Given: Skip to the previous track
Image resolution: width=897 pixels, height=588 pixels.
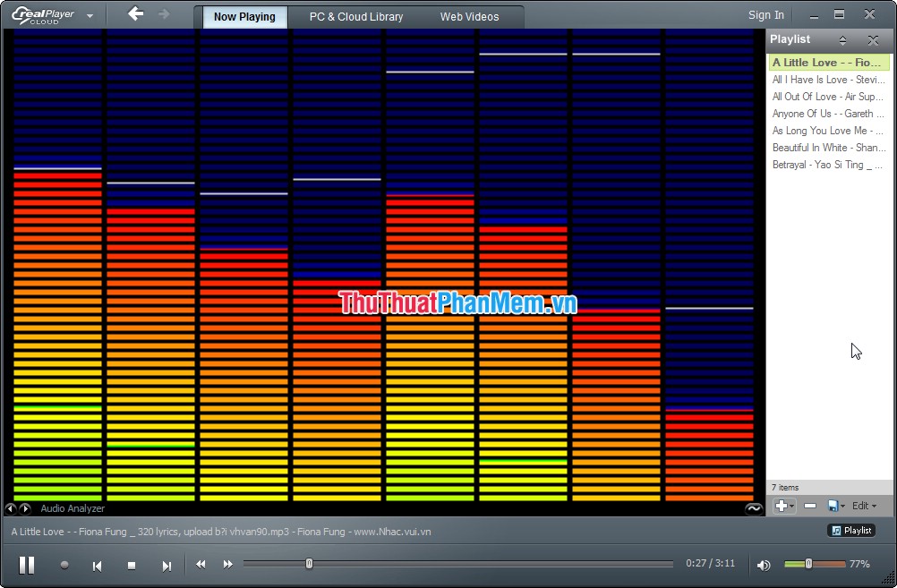Looking at the screenshot, I should (x=97, y=565).
